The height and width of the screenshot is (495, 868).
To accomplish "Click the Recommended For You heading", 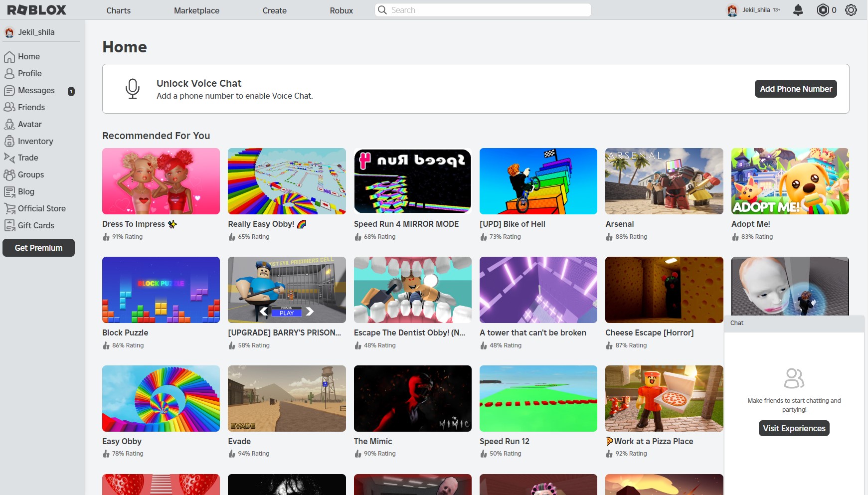I will pyautogui.click(x=156, y=136).
